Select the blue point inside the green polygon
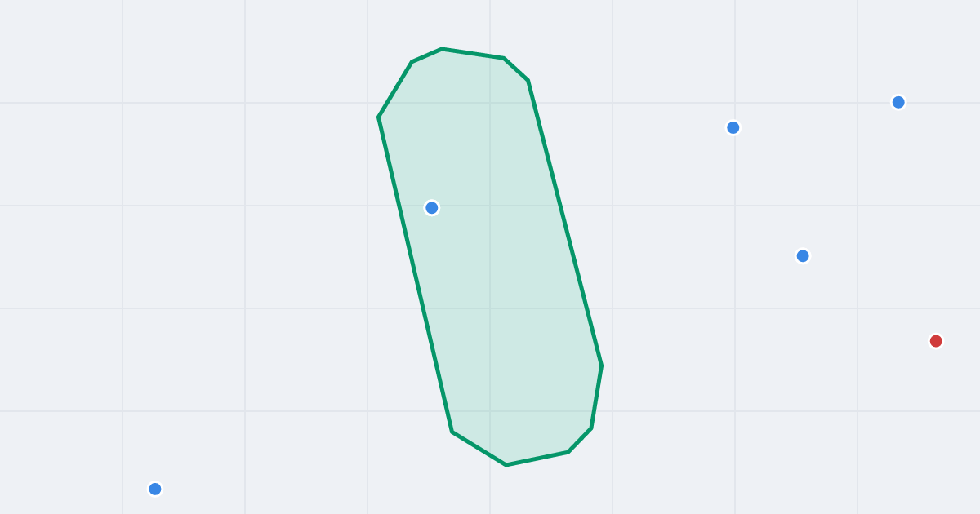 (x=432, y=208)
